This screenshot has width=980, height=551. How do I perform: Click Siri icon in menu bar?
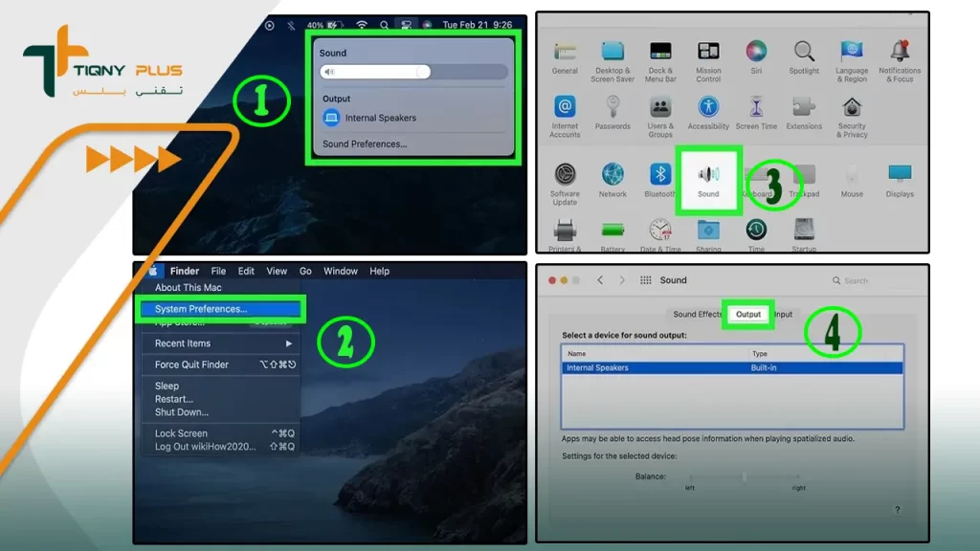(x=427, y=25)
